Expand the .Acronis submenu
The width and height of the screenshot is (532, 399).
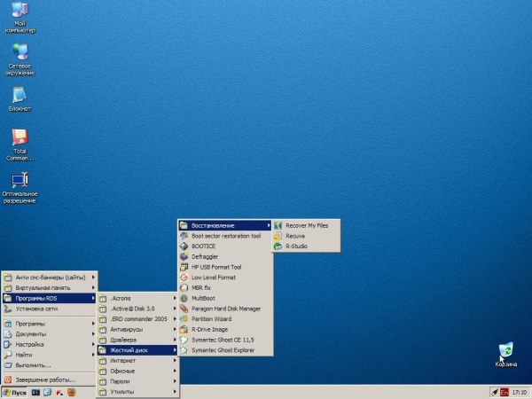pyautogui.click(x=121, y=298)
